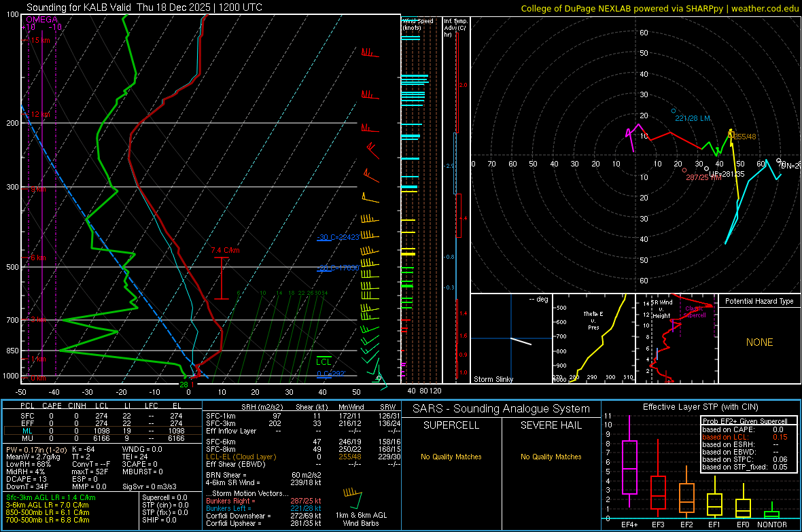Click the SUPERCELL analog heading
Image resolution: width=802 pixels, height=532 pixels.
(x=451, y=425)
